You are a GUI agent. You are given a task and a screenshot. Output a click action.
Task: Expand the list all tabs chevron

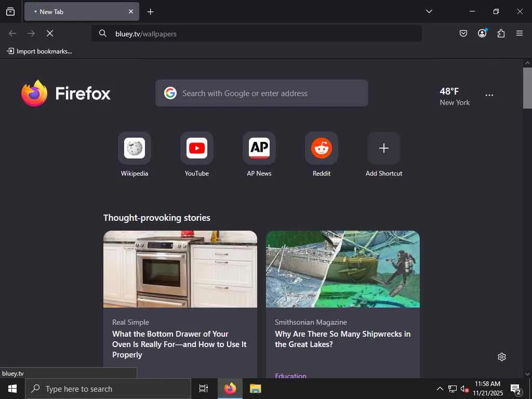click(x=429, y=11)
